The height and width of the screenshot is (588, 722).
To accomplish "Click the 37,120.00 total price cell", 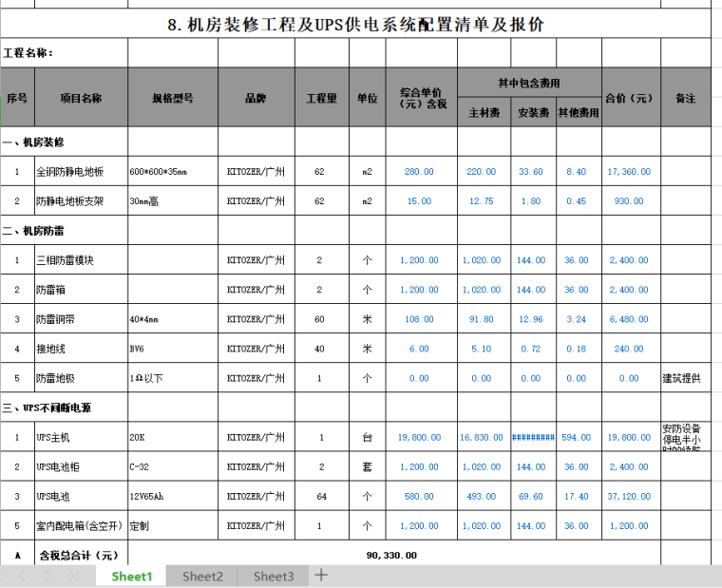I will (x=629, y=497).
